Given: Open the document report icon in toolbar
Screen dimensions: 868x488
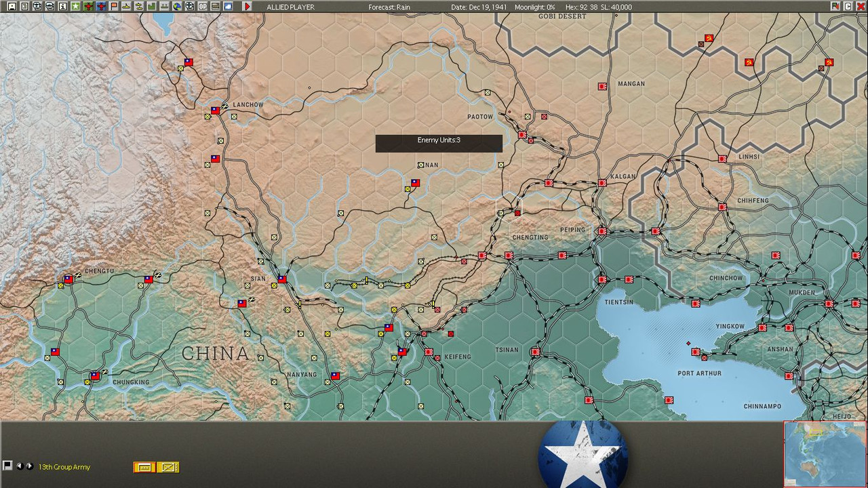Looking at the screenshot, I should (x=24, y=6).
